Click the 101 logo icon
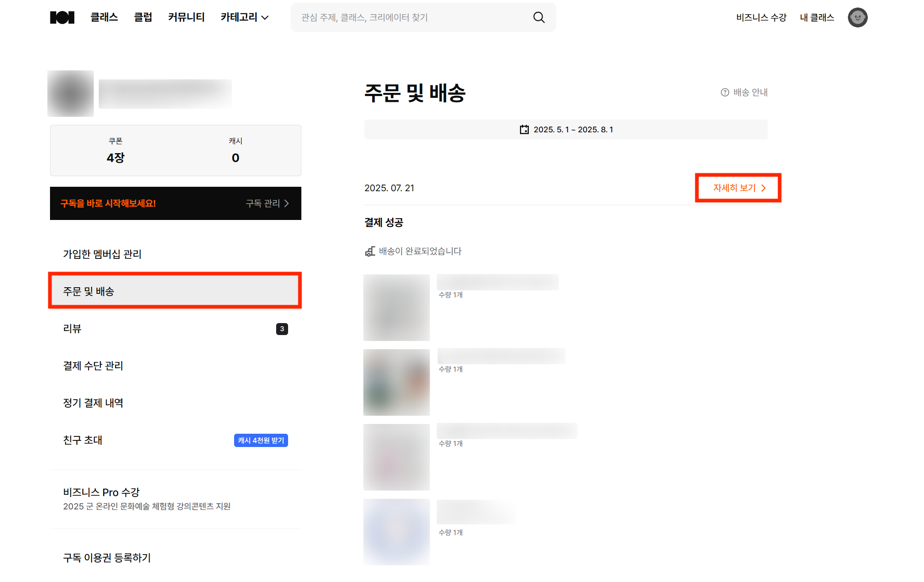 coord(62,17)
